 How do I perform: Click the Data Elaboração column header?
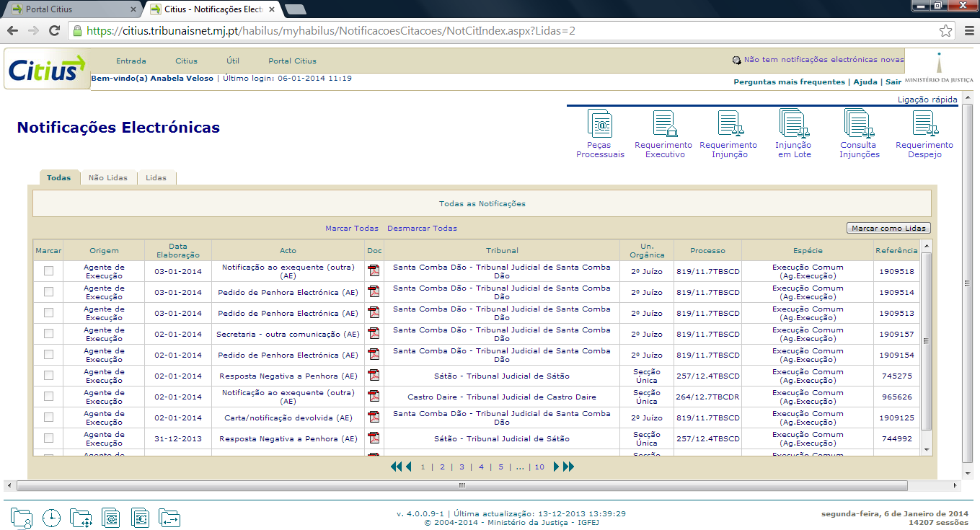(178, 250)
